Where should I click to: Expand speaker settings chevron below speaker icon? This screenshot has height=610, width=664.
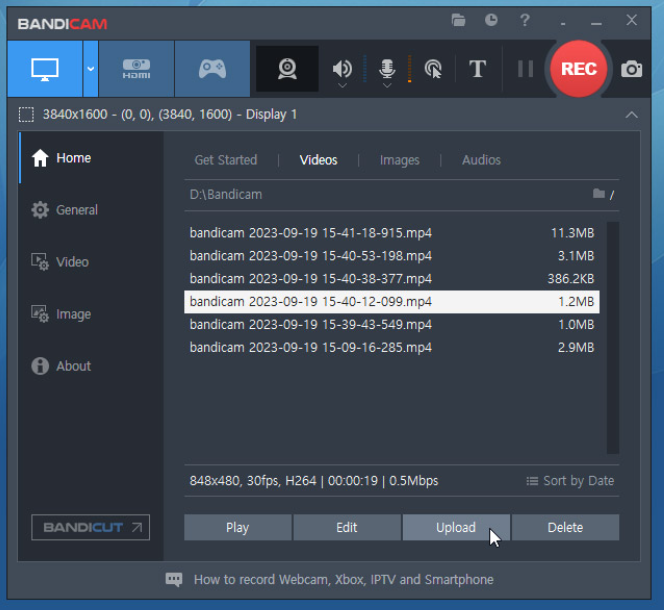343,86
